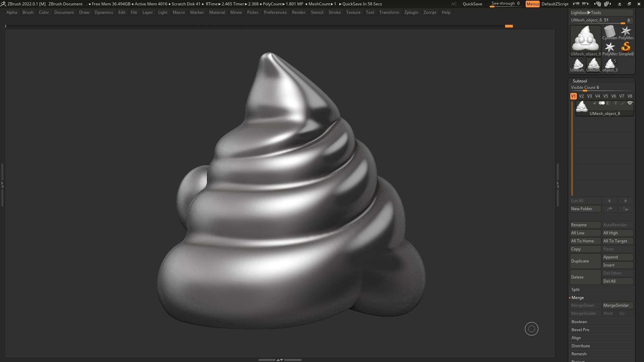Move subtool up with arrow icon
The width and height of the screenshot is (644, 362).
pos(609,201)
